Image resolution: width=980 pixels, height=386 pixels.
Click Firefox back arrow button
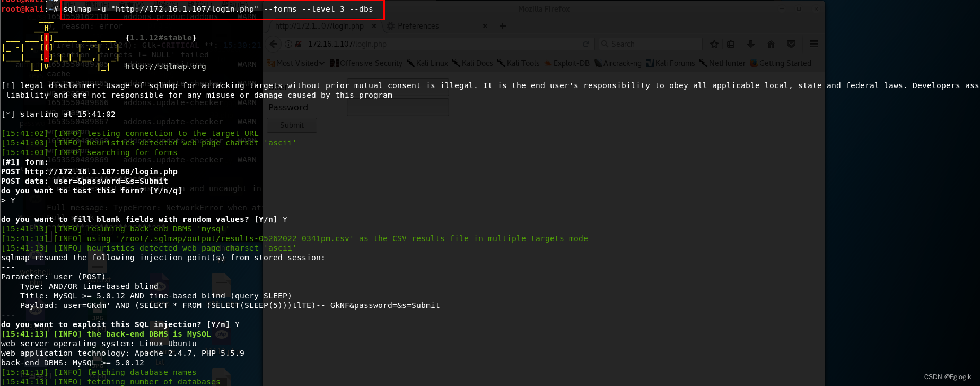[x=273, y=44]
